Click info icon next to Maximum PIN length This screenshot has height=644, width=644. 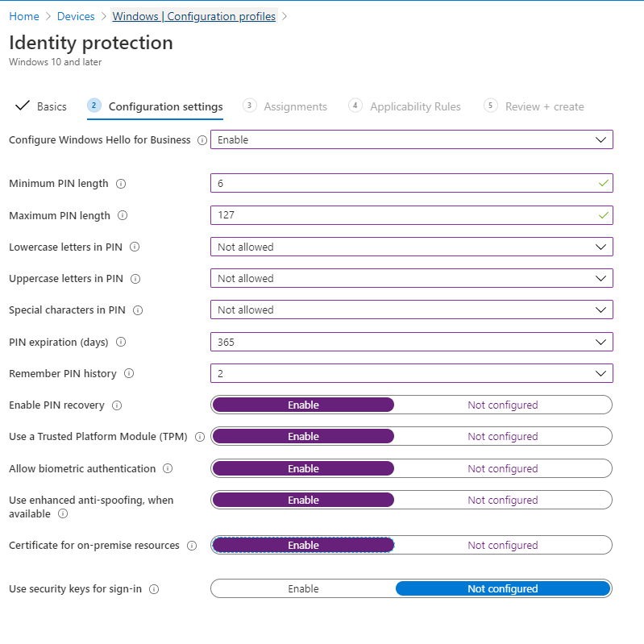coord(123,216)
